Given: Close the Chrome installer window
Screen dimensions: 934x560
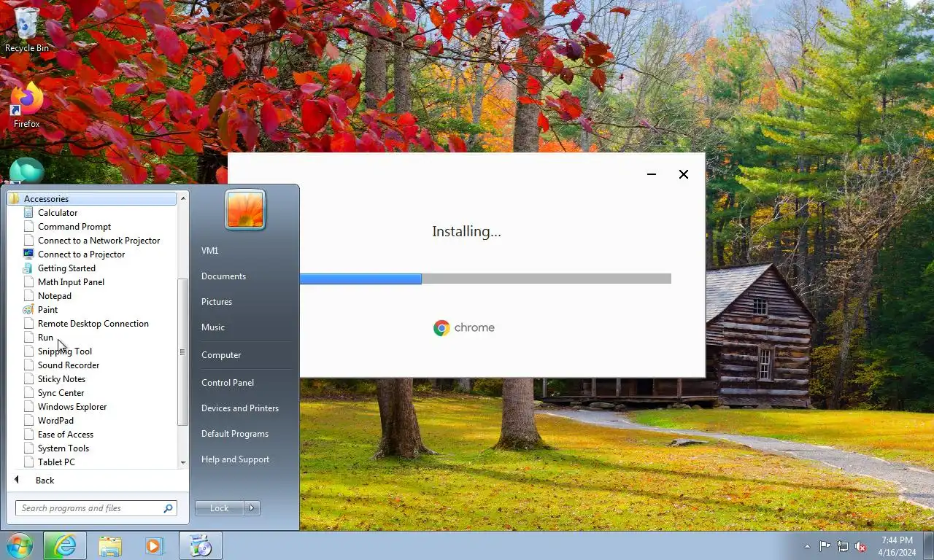Looking at the screenshot, I should [x=684, y=174].
